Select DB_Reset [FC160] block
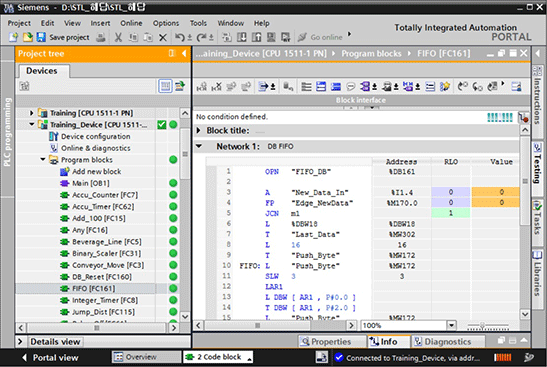 point(102,277)
